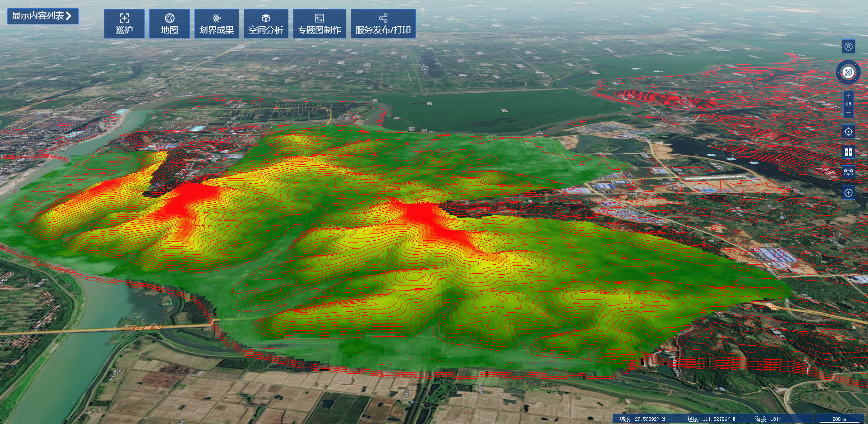Expand the 显示内容列表 content list panel

(x=42, y=16)
